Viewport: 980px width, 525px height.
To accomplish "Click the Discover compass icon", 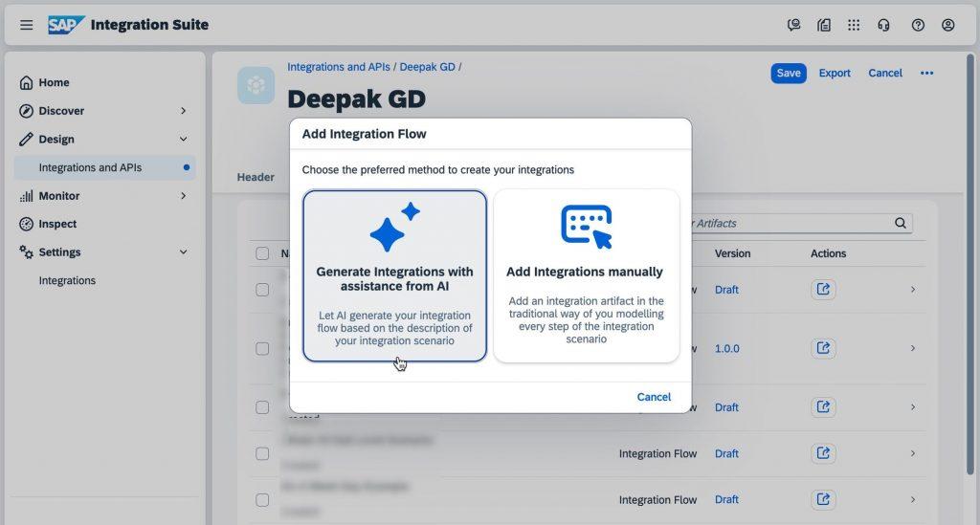I will coord(26,111).
